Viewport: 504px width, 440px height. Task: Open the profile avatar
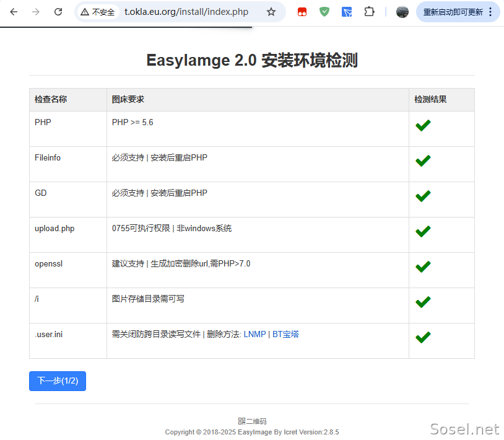tap(402, 12)
